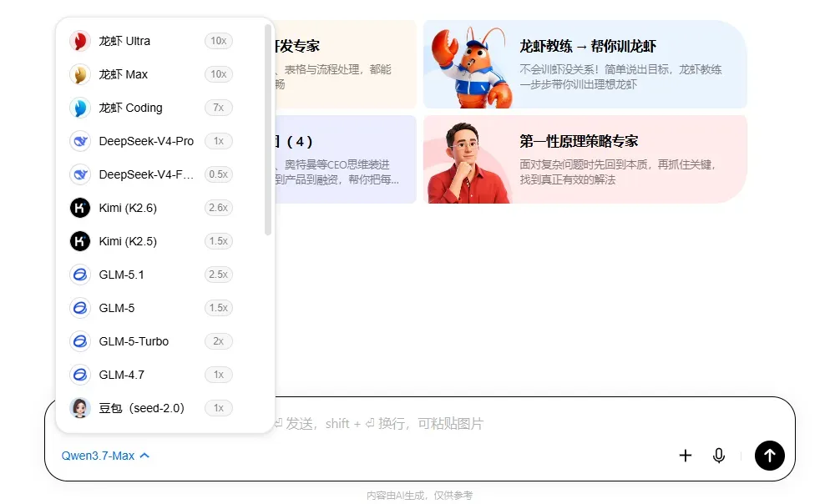835x504 pixels.
Task: Open the partly hidden ( 4 ) card
Action: [x=345, y=159]
